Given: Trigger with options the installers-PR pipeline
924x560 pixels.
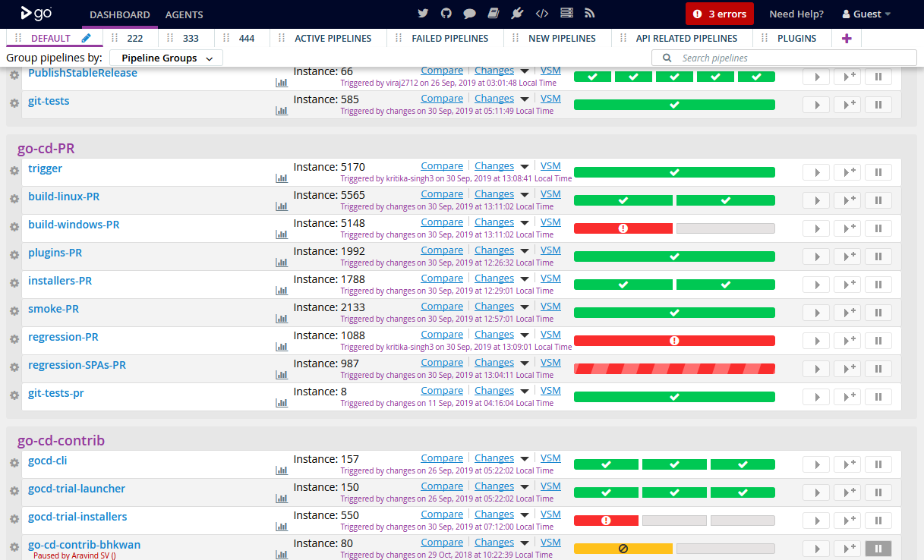Looking at the screenshot, I should pyautogui.click(x=847, y=285).
